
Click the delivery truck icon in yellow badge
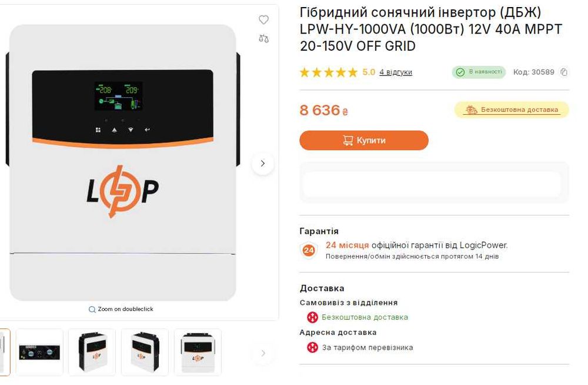471,109
